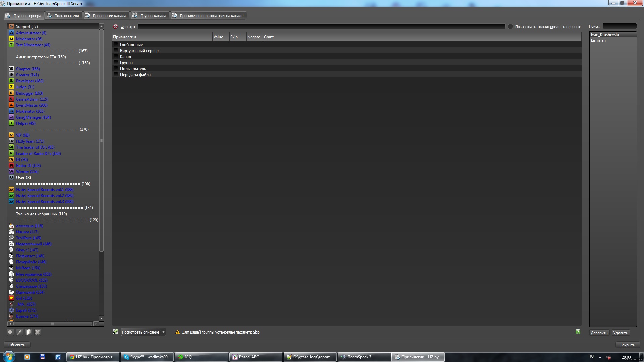
Task: Select the Support group S icon
Action: click(x=11, y=26)
